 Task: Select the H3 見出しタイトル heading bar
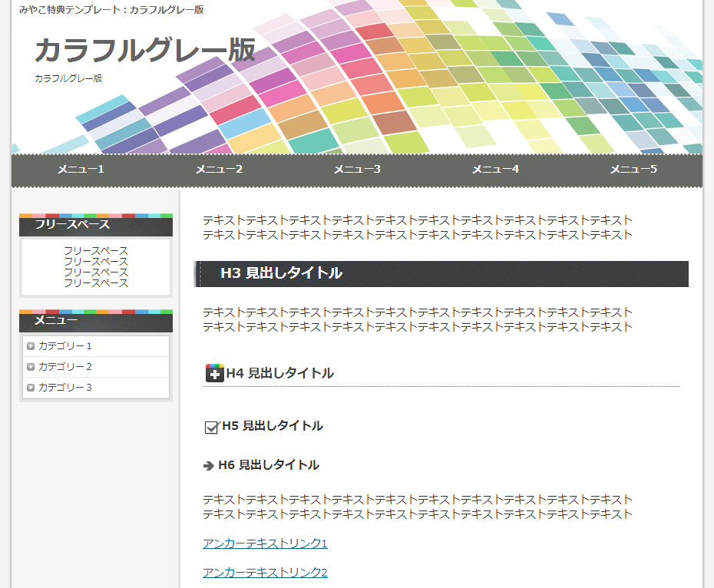point(441,274)
